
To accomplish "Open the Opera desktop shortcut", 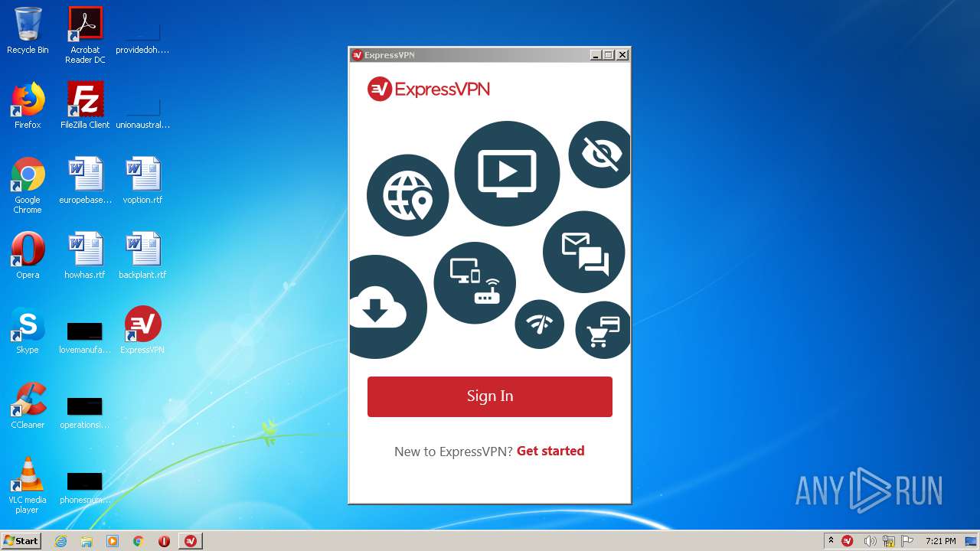I will [x=28, y=256].
